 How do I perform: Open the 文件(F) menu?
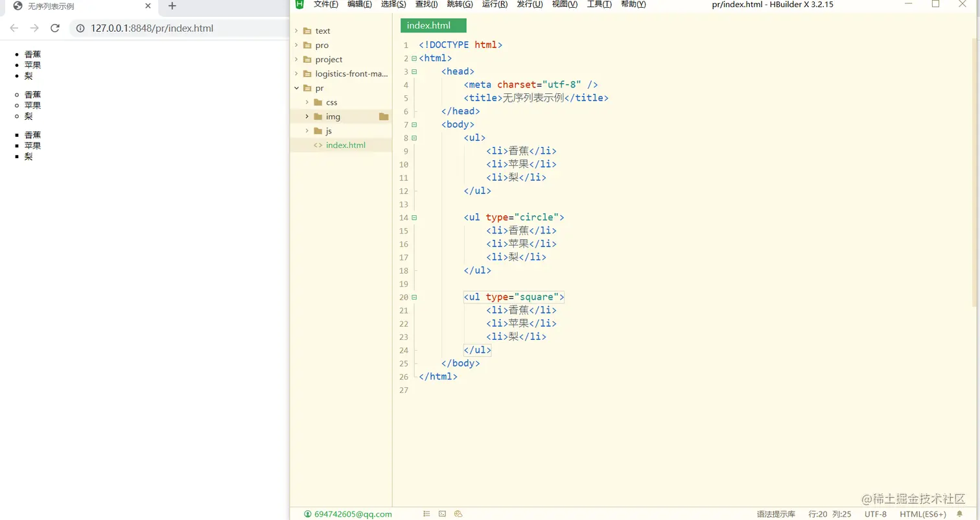325,5
